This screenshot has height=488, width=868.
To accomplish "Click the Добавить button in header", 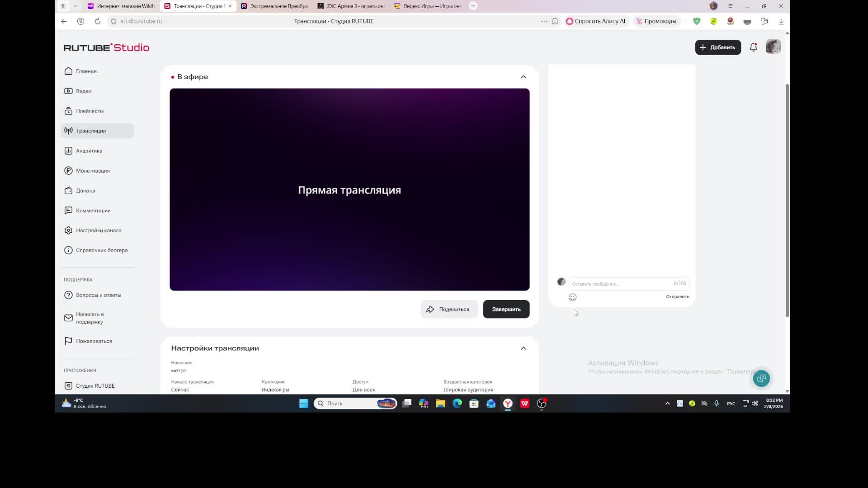I will point(717,47).
